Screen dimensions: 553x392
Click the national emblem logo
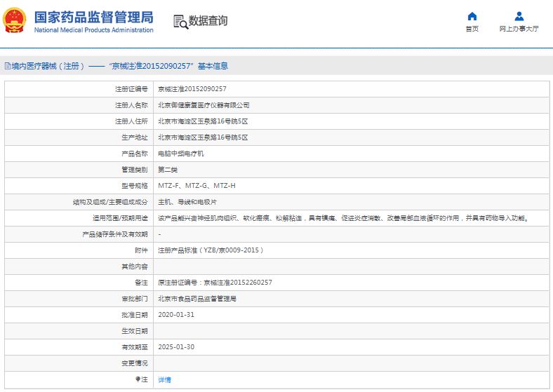(x=15, y=21)
